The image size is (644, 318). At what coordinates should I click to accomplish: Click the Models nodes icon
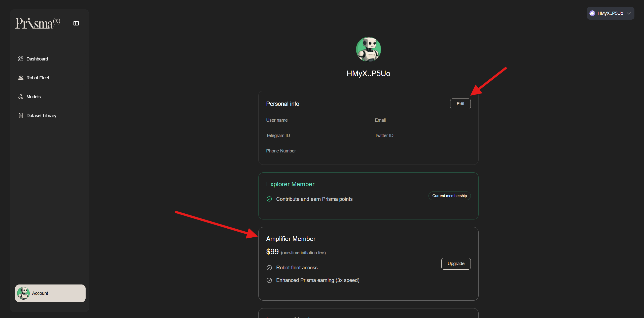(21, 97)
